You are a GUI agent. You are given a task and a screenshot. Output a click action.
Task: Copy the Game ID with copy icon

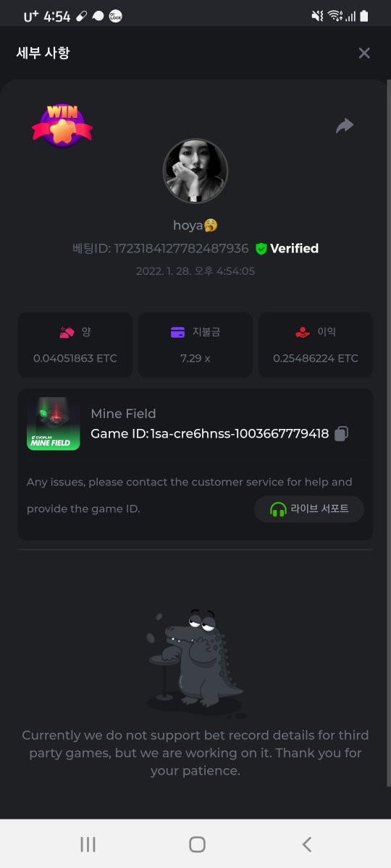(342, 433)
